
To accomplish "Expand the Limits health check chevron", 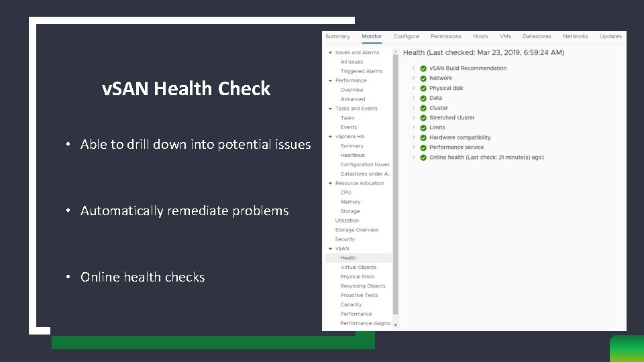I will click(414, 127).
